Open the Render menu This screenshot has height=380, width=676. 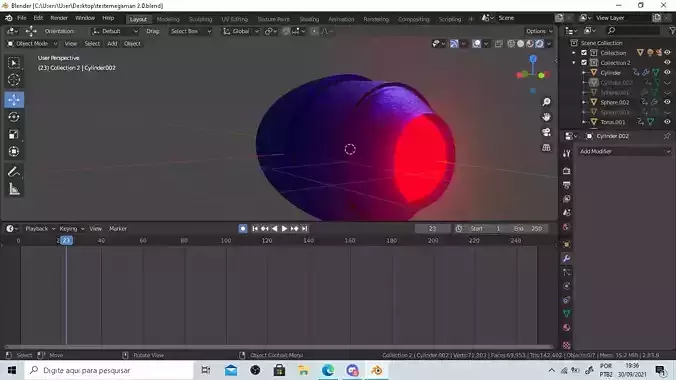59,18
